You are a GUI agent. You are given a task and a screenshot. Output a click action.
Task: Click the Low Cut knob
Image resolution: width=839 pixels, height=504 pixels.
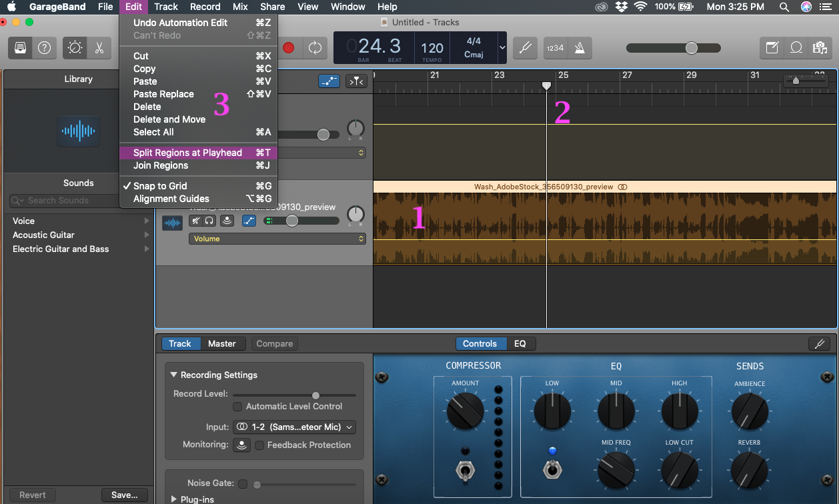click(680, 470)
